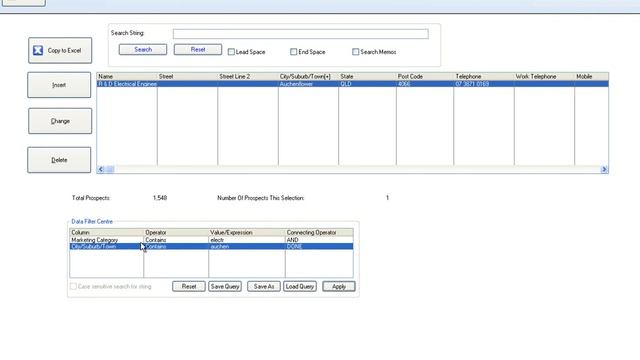
Task: Click the Delete button
Action: pyautogui.click(x=59, y=160)
